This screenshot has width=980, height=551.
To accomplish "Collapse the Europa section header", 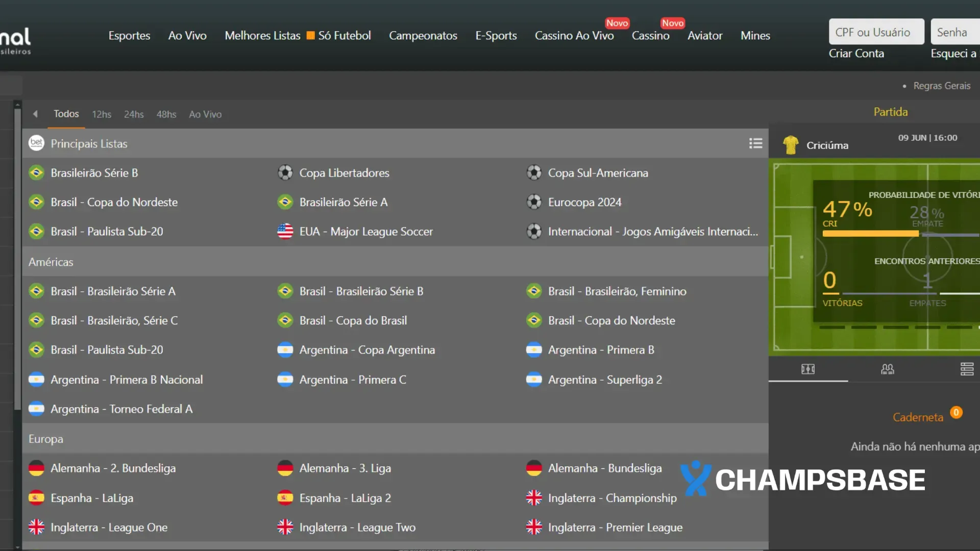I will coord(46,439).
